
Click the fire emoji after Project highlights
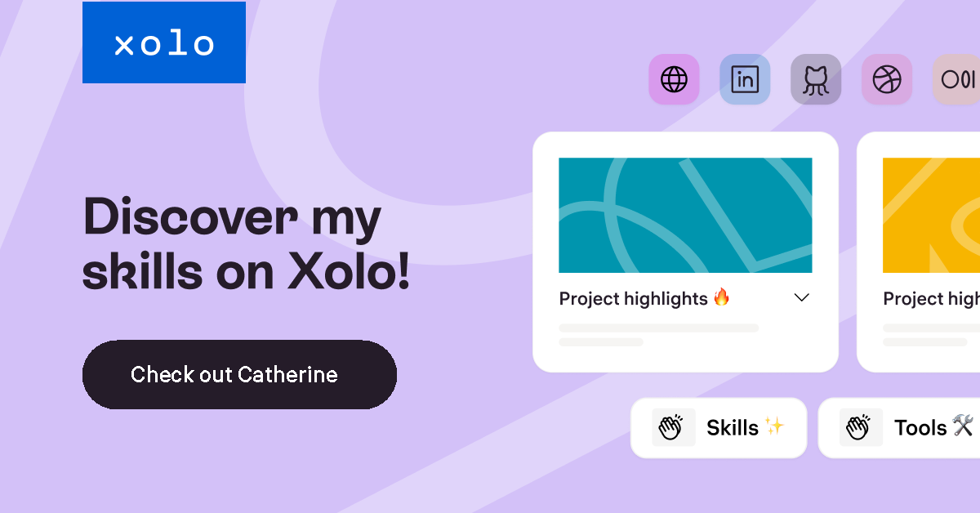[721, 297]
